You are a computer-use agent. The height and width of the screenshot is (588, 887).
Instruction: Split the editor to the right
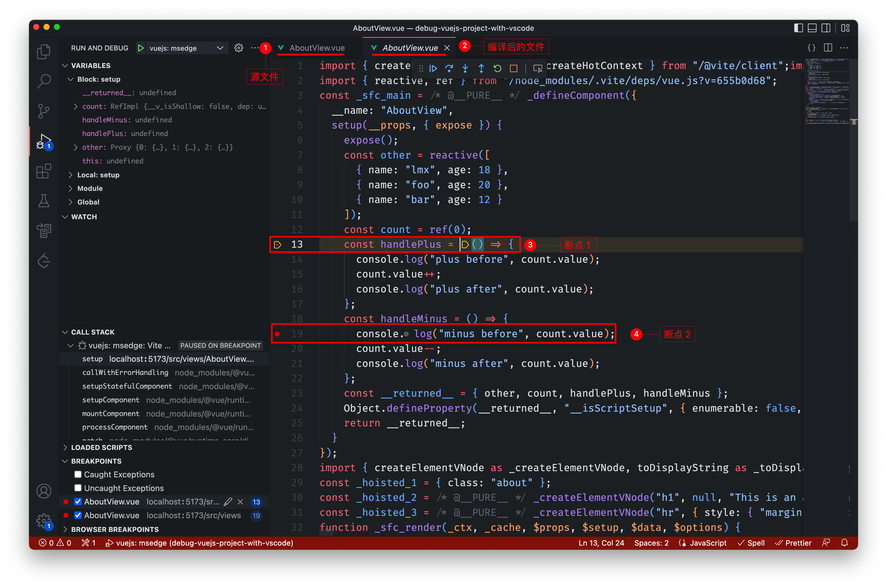(x=828, y=48)
